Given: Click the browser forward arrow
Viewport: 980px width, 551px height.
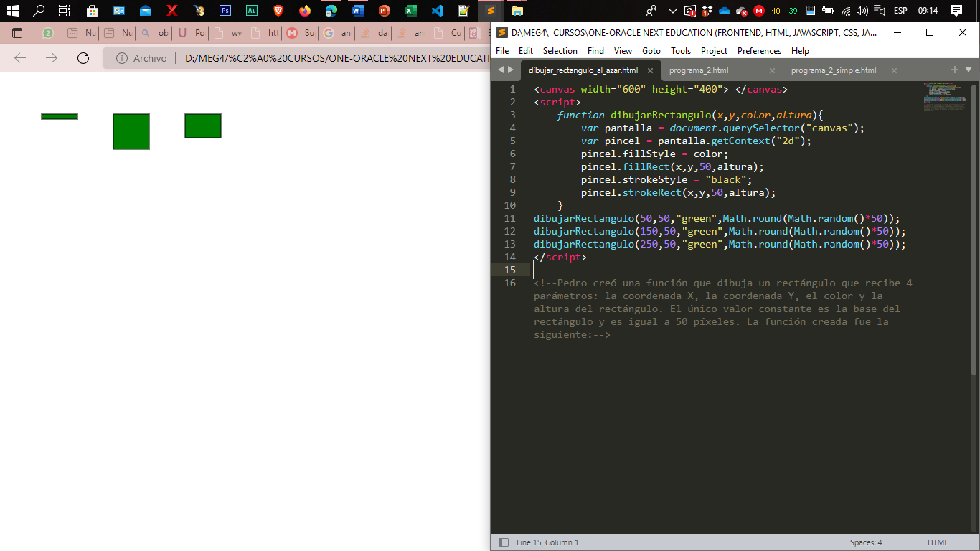Looking at the screenshot, I should (52, 58).
